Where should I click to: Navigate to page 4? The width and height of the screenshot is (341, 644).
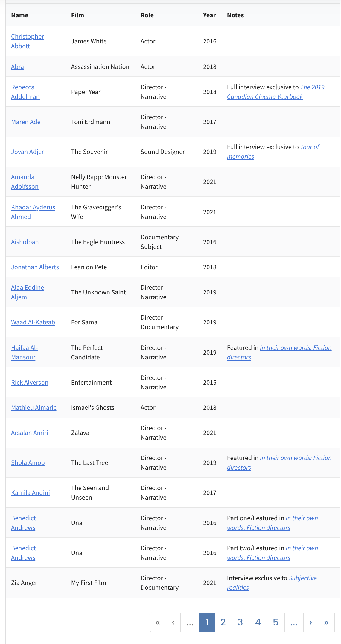point(258,622)
